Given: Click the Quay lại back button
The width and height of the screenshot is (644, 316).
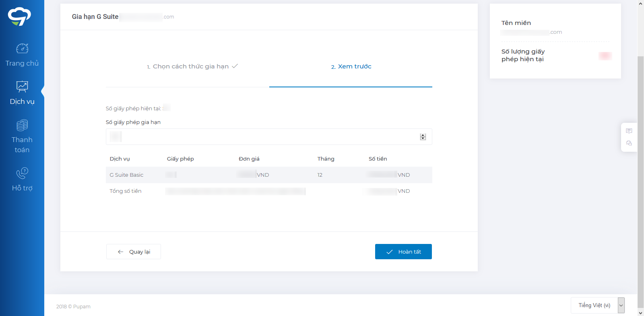Looking at the screenshot, I should point(134,252).
